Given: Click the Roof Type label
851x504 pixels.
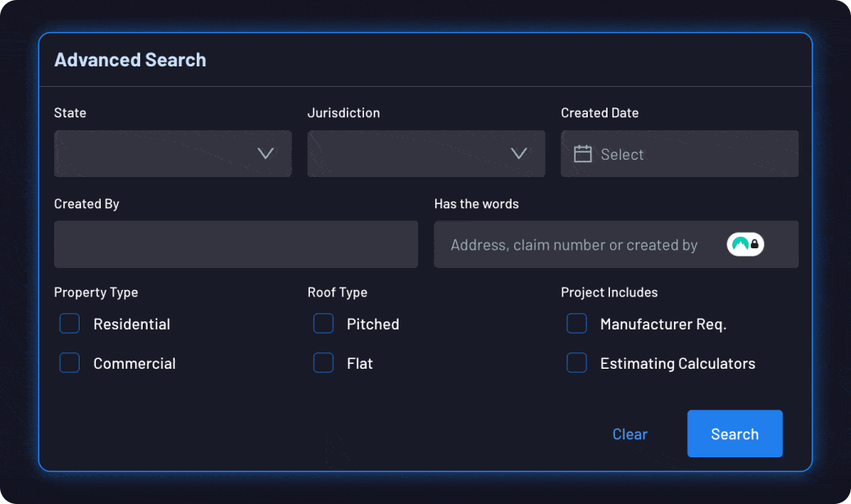Looking at the screenshot, I should coord(337,293).
